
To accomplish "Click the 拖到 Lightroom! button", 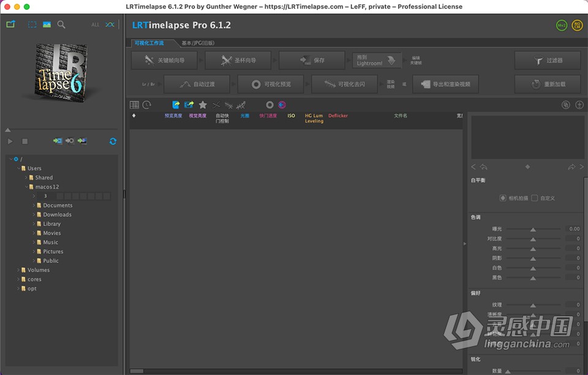I will coord(377,61).
